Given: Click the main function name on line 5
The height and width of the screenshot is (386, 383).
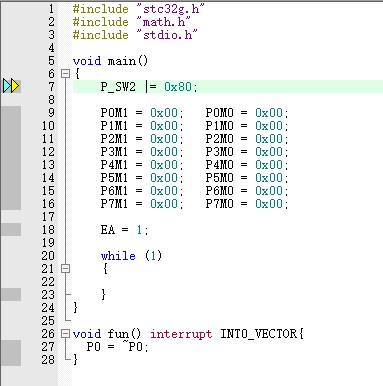Looking at the screenshot, I should pos(122,61).
